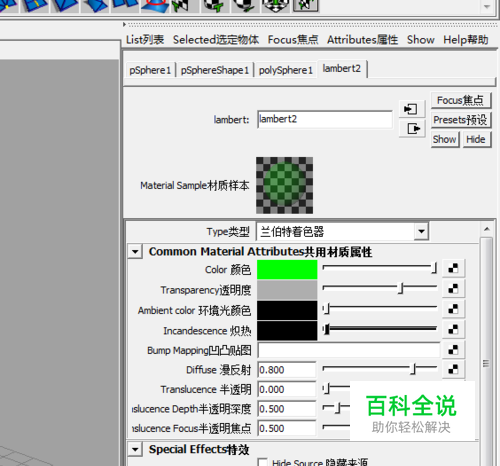Open the Help menu

(466, 40)
